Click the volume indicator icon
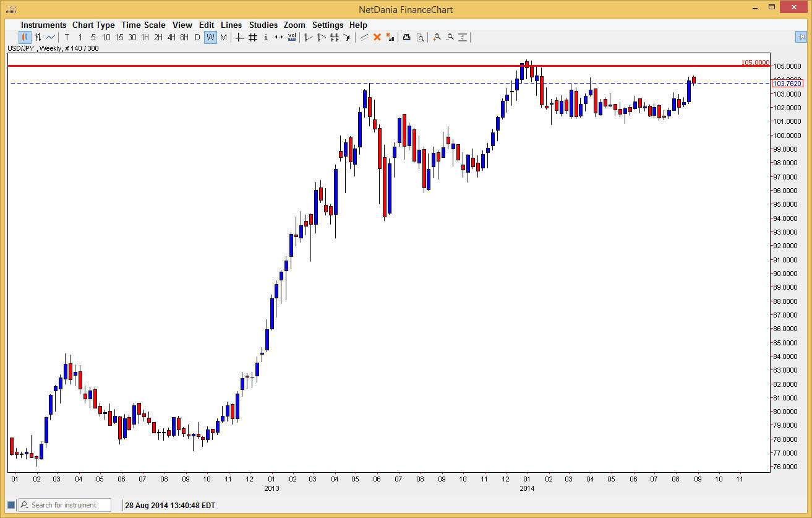This screenshot has width=812, height=518. tap(292, 37)
